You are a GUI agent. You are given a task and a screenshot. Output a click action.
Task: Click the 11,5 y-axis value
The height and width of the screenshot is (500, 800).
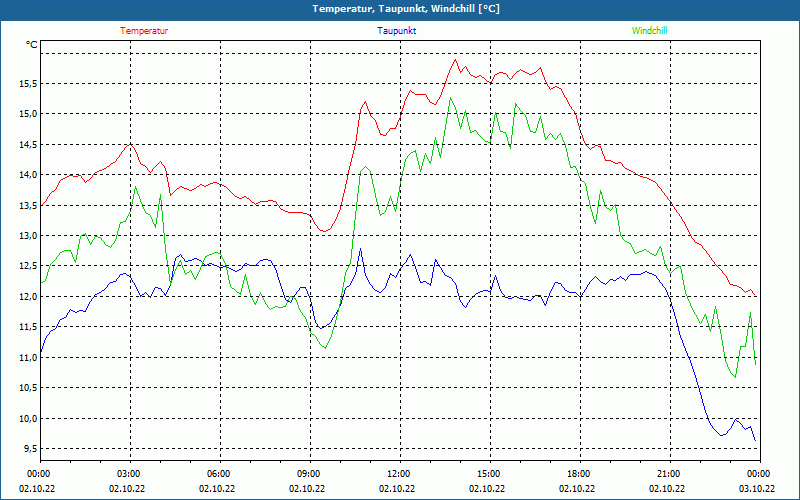click(28, 327)
